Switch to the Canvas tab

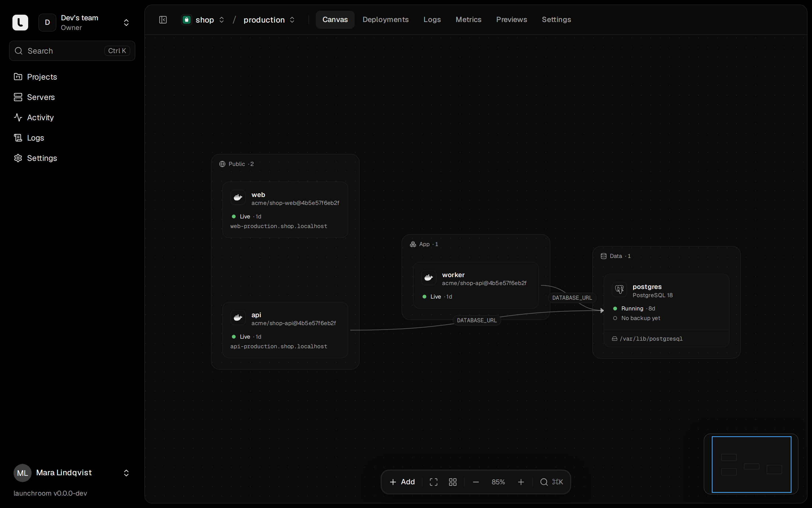(335, 19)
